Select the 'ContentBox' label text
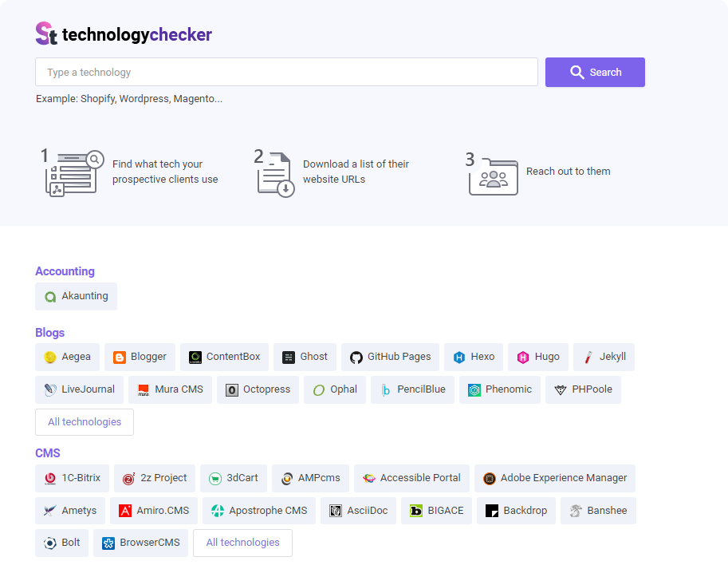The width and height of the screenshot is (728, 565). (x=233, y=357)
